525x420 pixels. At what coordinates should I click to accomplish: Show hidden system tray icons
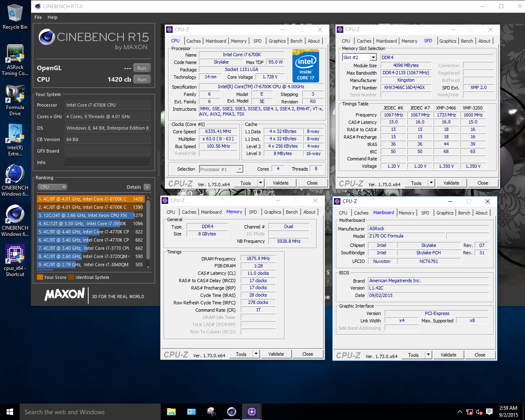(460, 412)
